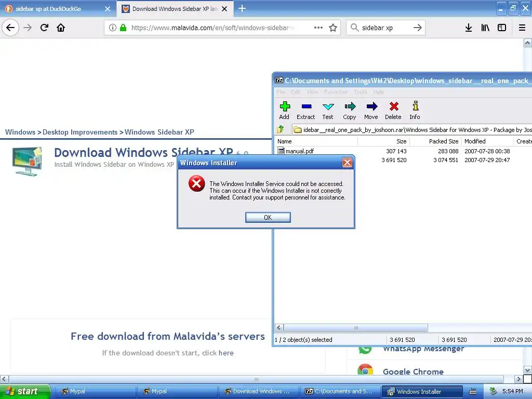The height and width of the screenshot is (399, 532).
Task: Click the Windows Sidebar XP breadcrumb link
Action: 159,132
